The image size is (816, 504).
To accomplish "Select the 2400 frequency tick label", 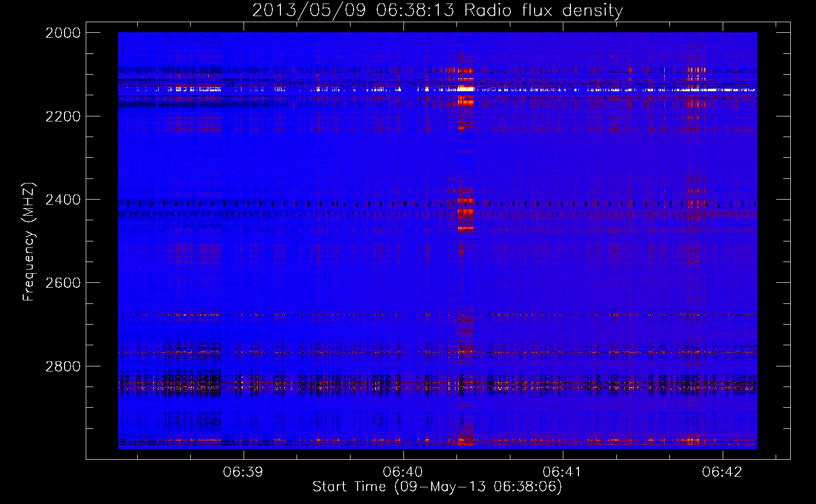I will [63, 200].
